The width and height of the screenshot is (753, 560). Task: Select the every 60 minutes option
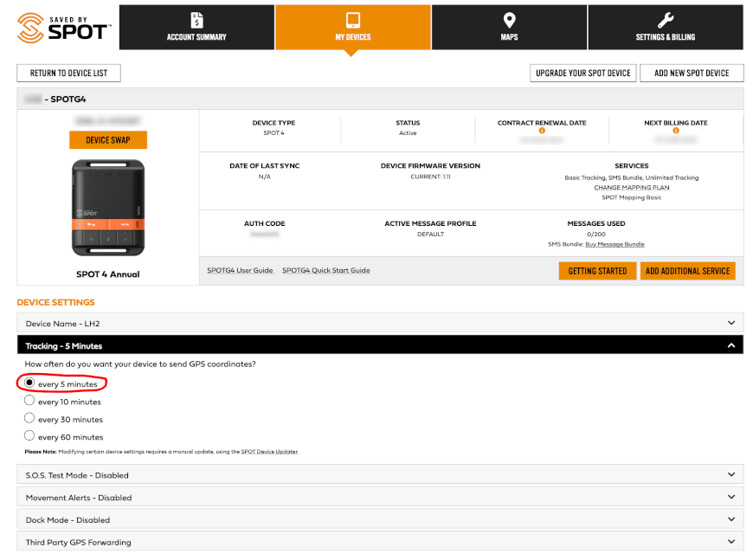(29, 436)
